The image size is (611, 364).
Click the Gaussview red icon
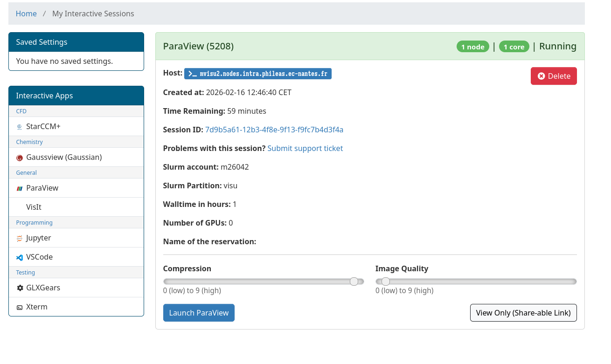pyautogui.click(x=20, y=158)
